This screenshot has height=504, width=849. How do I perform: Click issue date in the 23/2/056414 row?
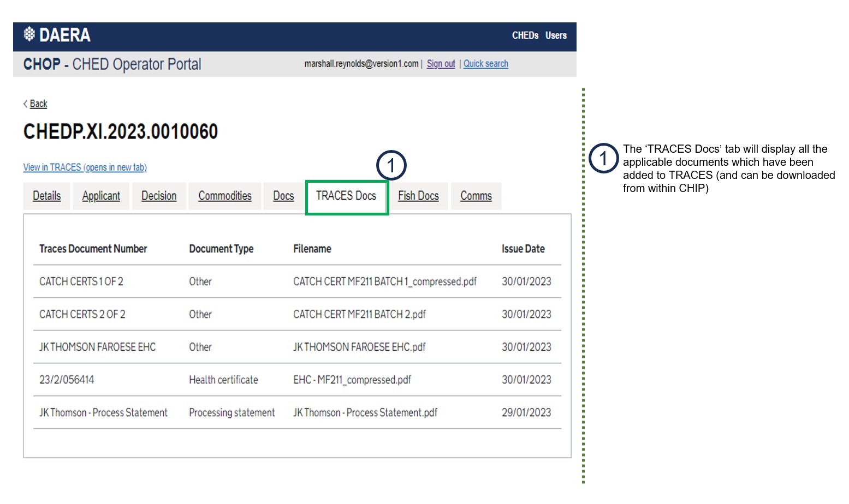[x=526, y=380]
